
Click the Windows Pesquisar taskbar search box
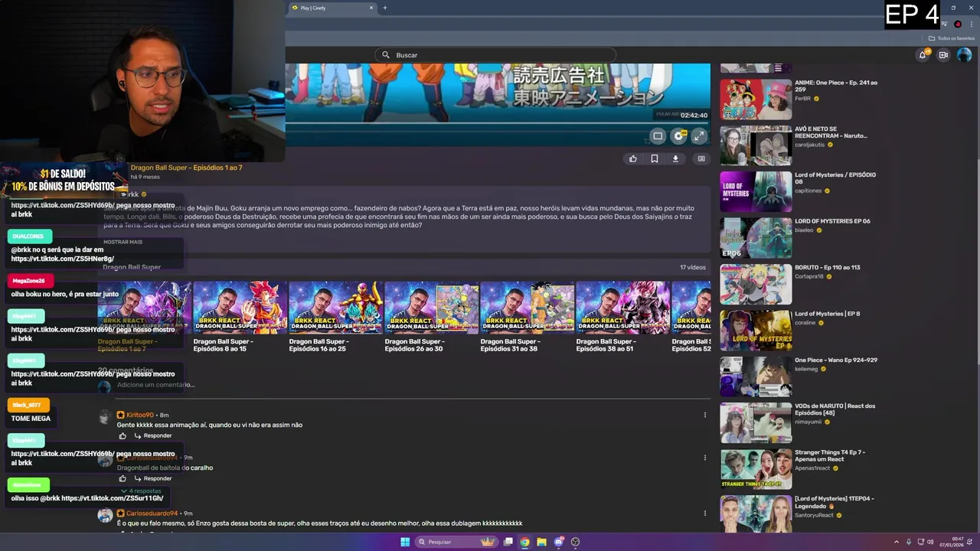[456, 542]
